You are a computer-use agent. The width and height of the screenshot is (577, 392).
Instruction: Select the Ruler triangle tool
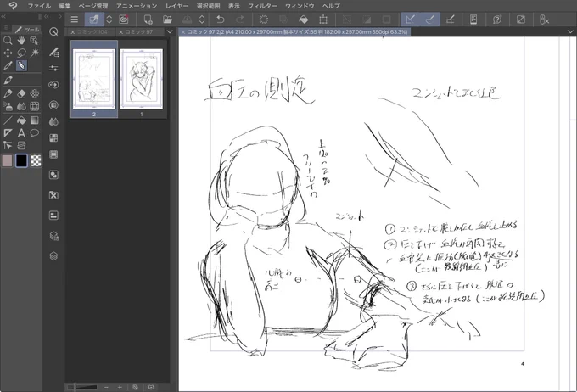pyautogui.click(x=8, y=133)
